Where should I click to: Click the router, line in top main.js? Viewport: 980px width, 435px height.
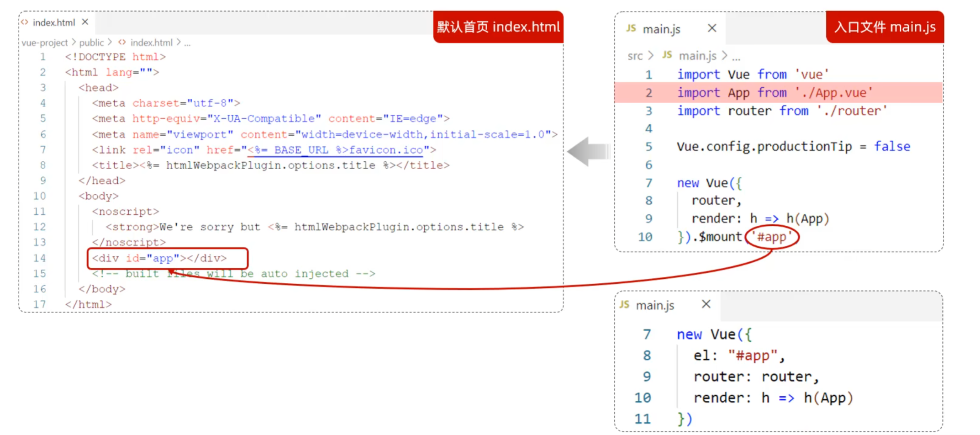(x=717, y=201)
